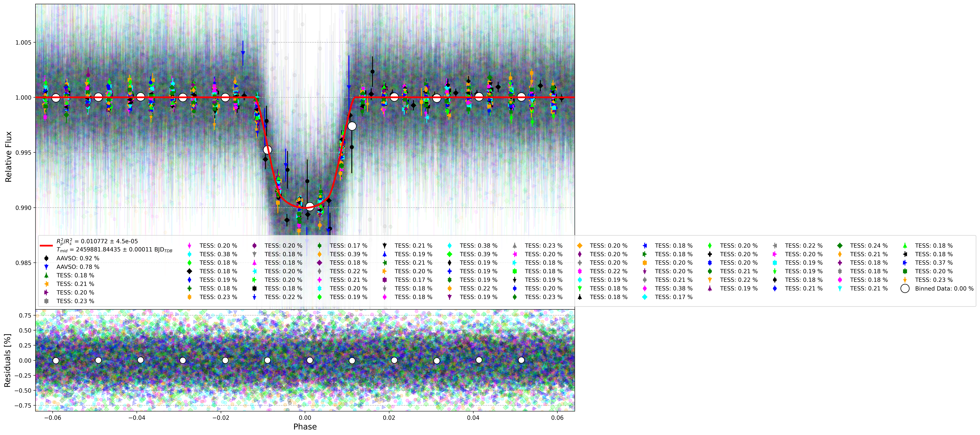Click the black circle marker beside AAVSO: 0.92 %
The width and height of the screenshot is (980, 435).
pos(46,258)
